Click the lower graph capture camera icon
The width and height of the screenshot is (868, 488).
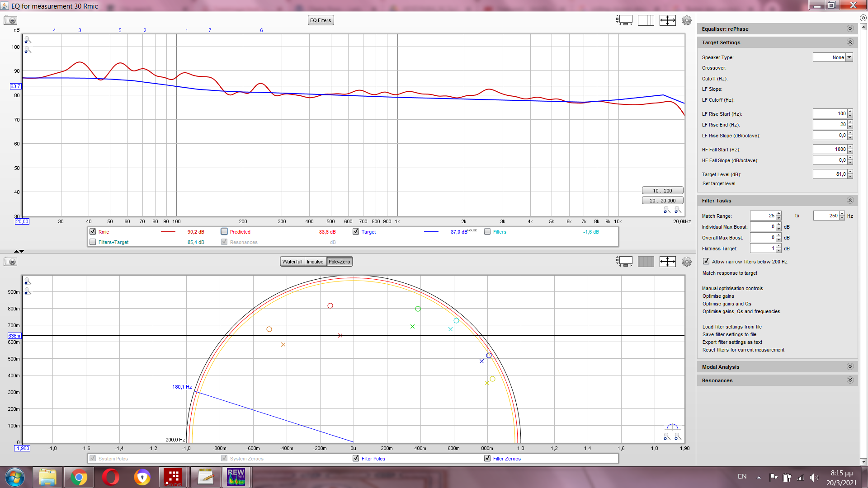[10, 262]
